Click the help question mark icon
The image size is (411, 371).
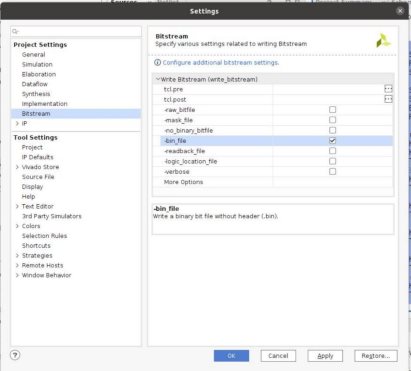(x=15, y=355)
